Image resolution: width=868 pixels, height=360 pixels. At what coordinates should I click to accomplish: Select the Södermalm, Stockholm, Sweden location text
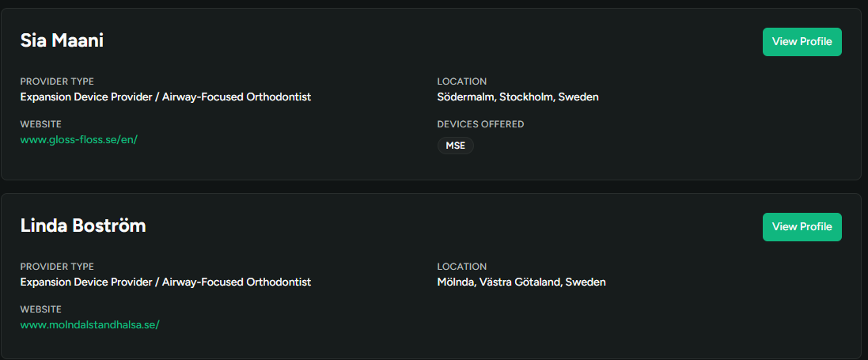pos(517,97)
